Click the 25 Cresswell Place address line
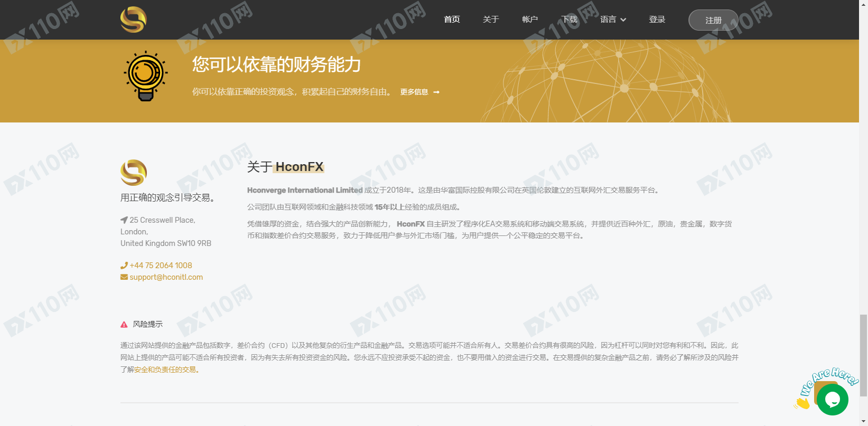This screenshot has width=868, height=426. (x=162, y=220)
